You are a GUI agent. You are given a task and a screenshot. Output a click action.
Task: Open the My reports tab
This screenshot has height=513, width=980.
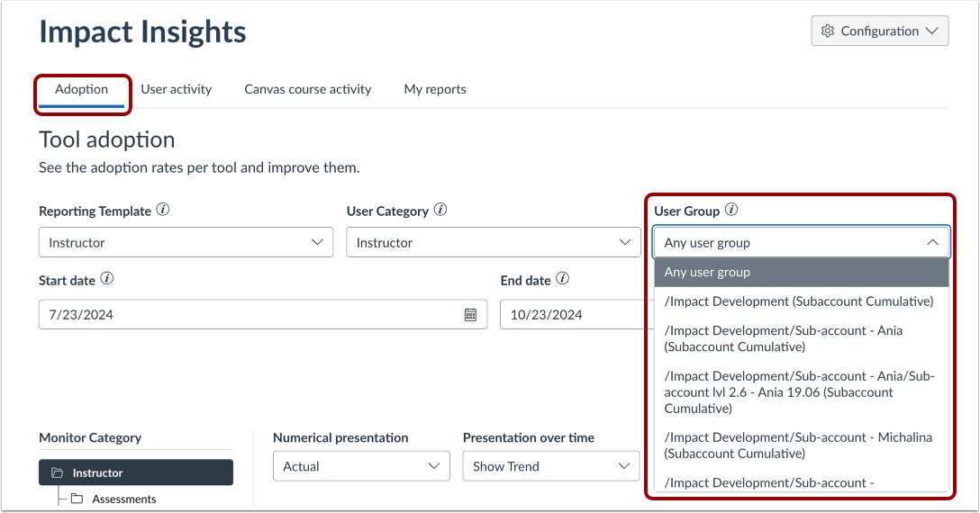click(435, 89)
